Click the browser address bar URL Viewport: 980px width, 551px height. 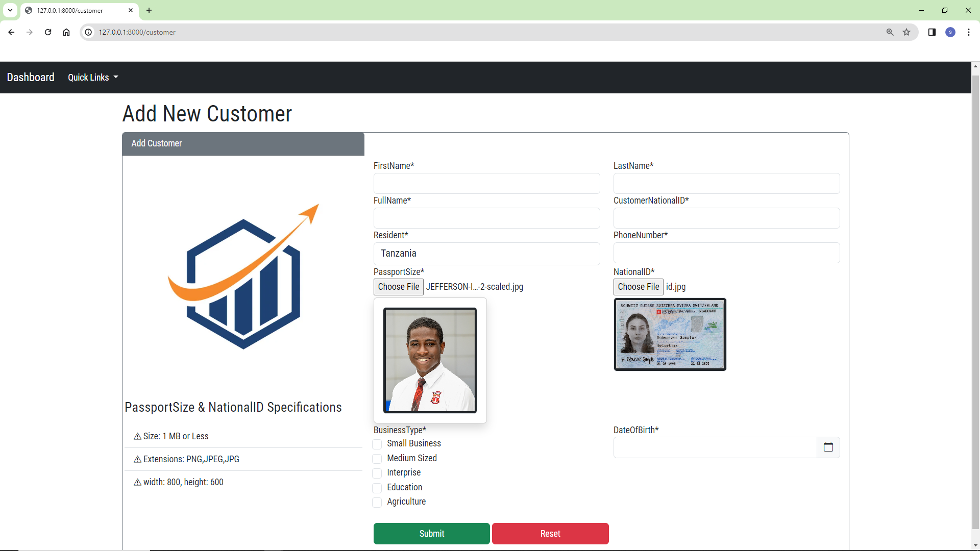[x=137, y=32]
